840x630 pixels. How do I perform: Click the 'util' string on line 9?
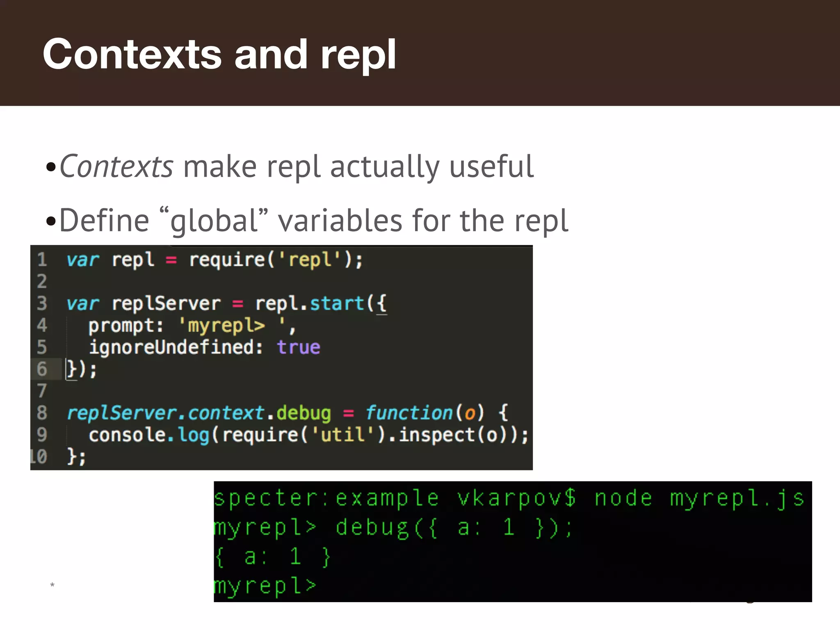click(x=343, y=435)
